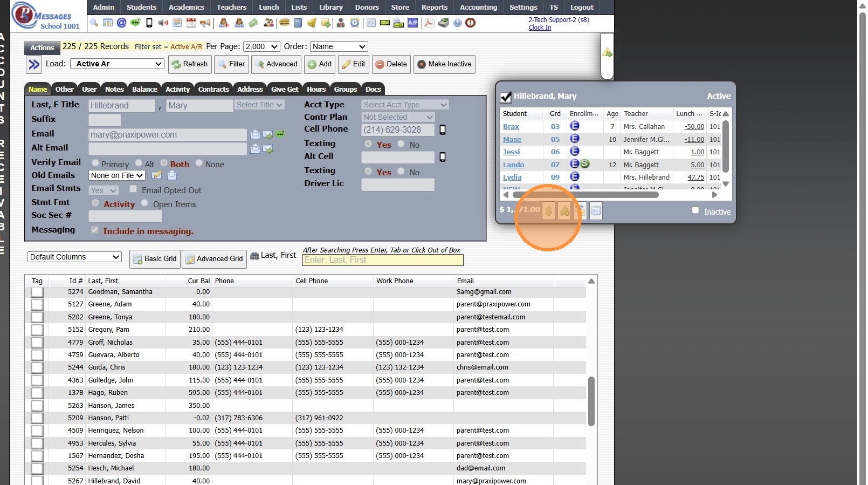Image resolution: width=868 pixels, height=485 pixels.
Task: Expand the Email Stmts dropdown
Action: pos(104,190)
